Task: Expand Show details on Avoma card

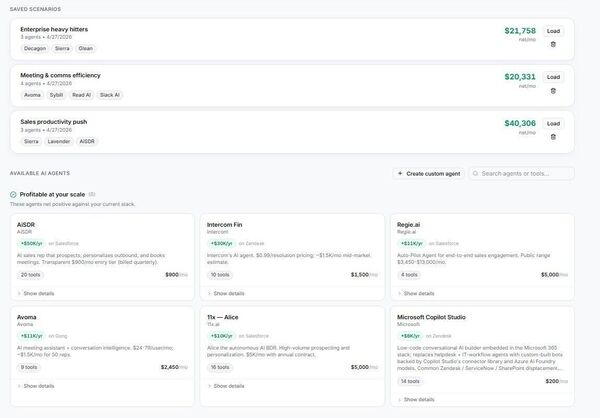Action: coord(36,386)
